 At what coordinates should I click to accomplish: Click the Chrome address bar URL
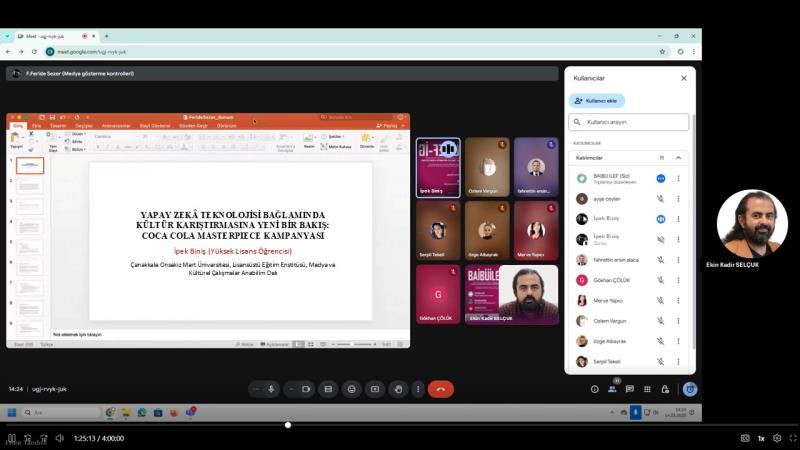pos(91,52)
